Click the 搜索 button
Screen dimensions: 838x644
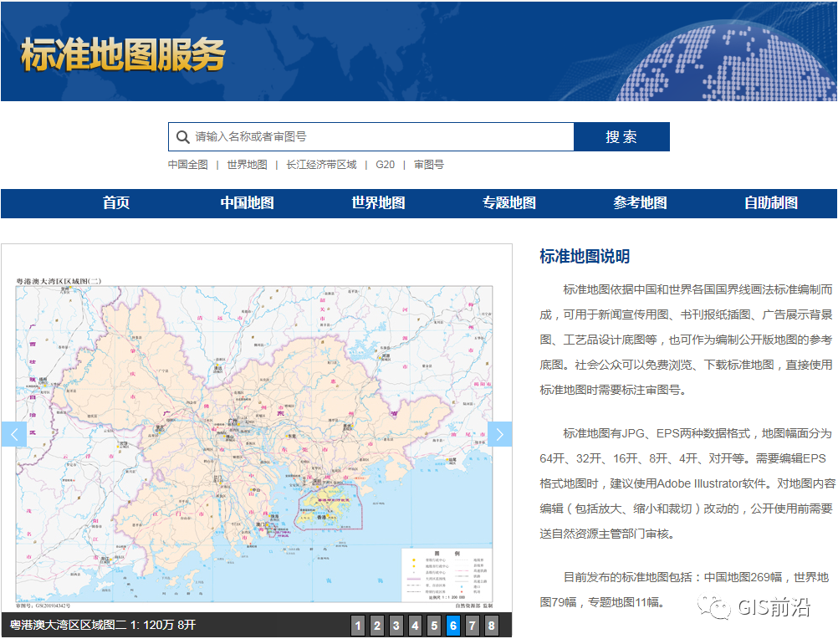click(x=621, y=137)
